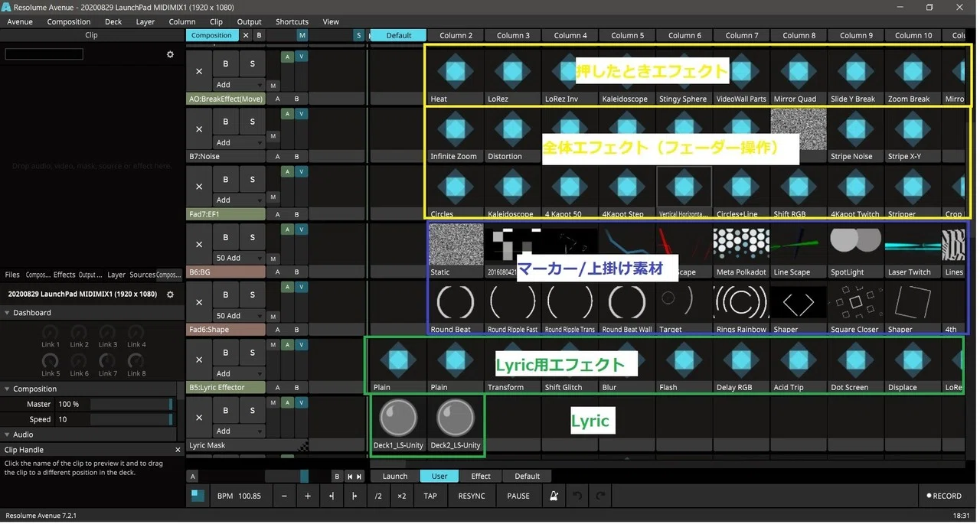
Task: Switch to the Sources tab
Action: (142, 275)
